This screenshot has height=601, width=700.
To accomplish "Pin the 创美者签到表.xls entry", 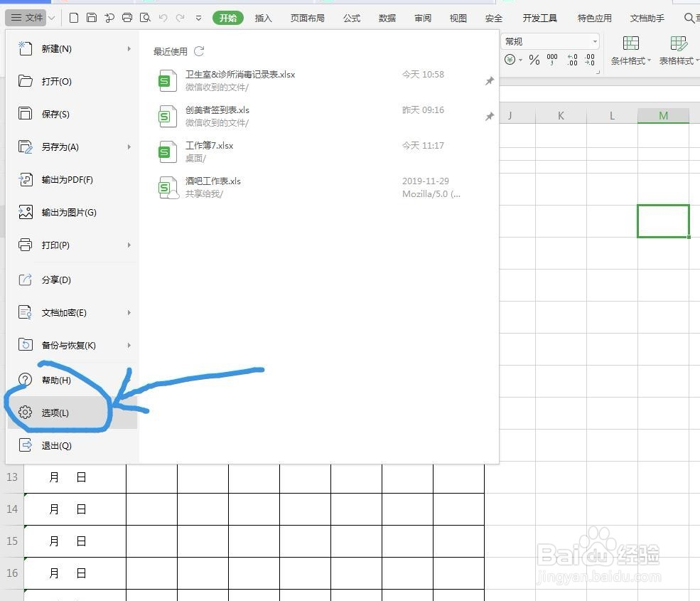I will click(x=490, y=116).
